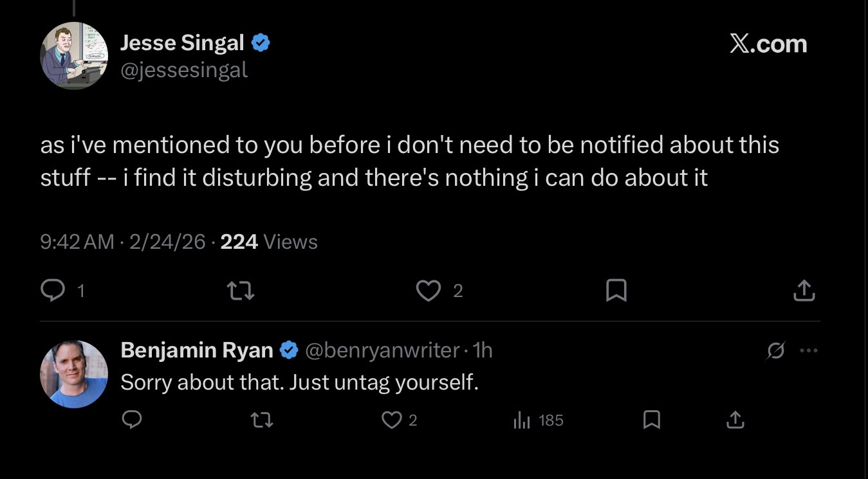The image size is (868, 479).
Task: Share Jesse Singal's tweet
Action: [804, 291]
